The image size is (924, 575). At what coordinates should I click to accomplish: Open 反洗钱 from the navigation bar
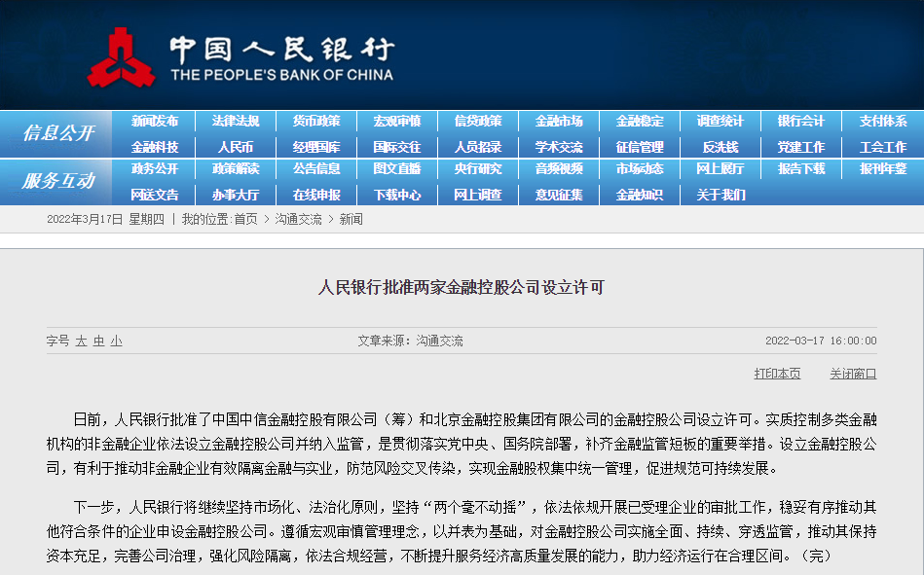721,147
